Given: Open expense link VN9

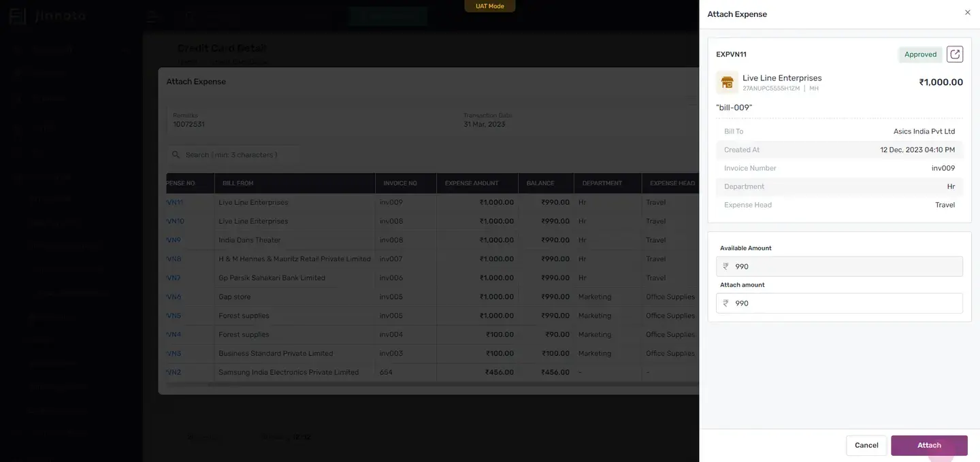Looking at the screenshot, I should point(174,240).
